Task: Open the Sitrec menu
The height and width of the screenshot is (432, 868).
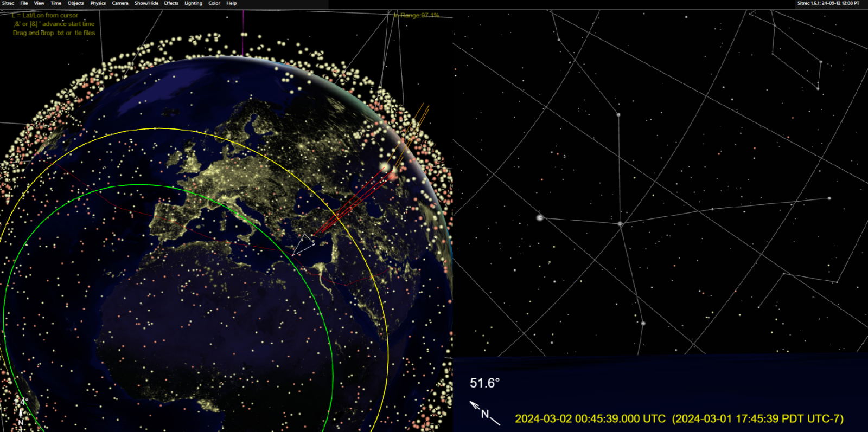Action: pos(8,3)
